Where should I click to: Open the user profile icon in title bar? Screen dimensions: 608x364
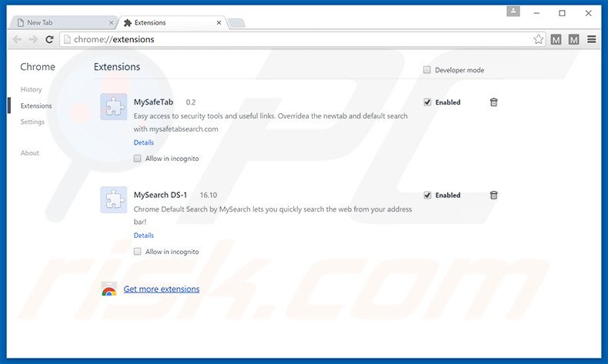(x=513, y=12)
